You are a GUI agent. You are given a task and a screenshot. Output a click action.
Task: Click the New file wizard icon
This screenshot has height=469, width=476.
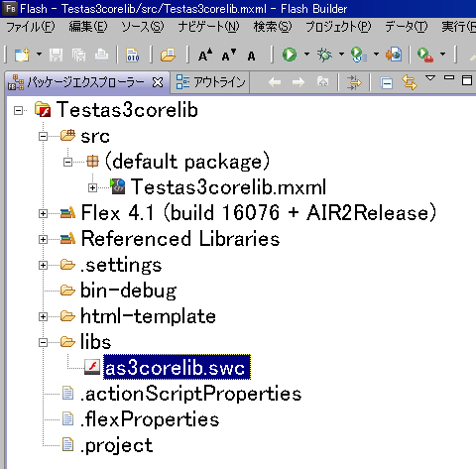tap(22, 55)
